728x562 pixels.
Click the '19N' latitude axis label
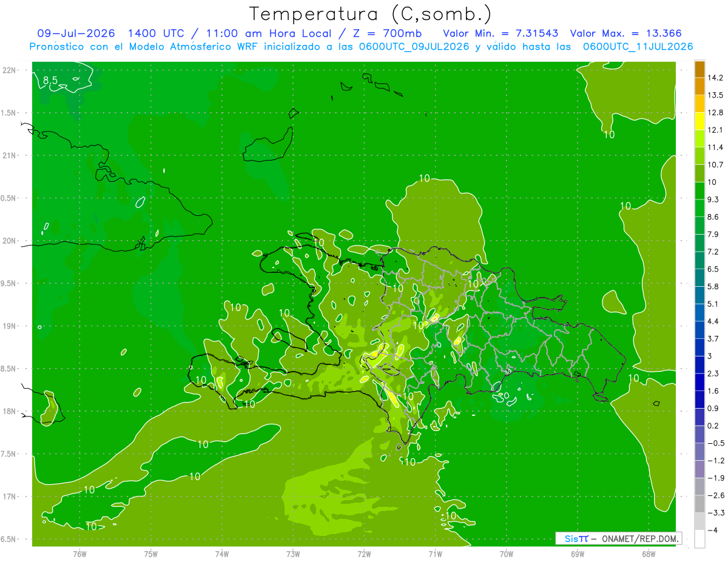pos(10,326)
